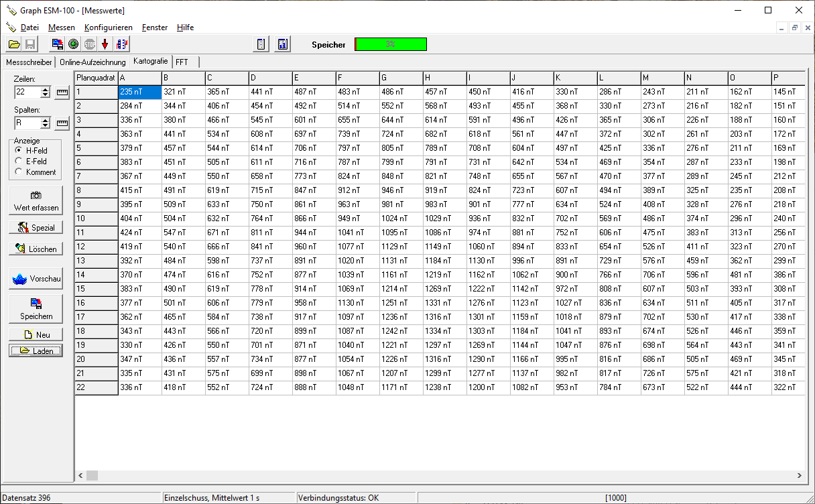
Task: Step the Spalten value down
Action: 46,126
